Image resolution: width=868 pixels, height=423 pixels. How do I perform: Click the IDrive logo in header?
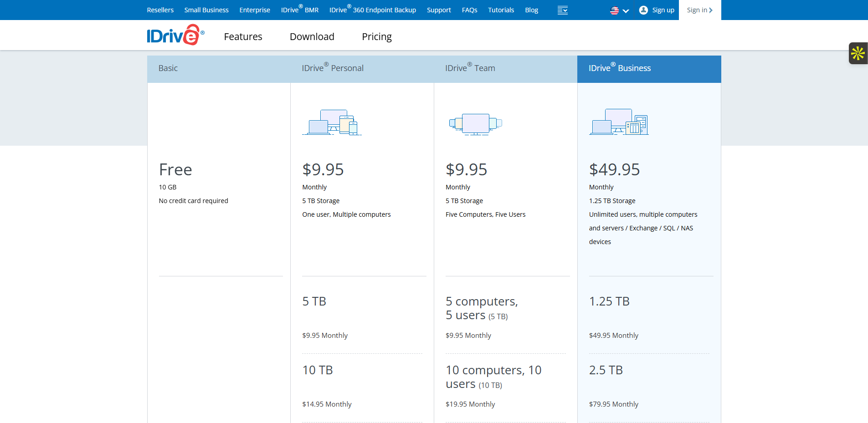tap(175, 36)
